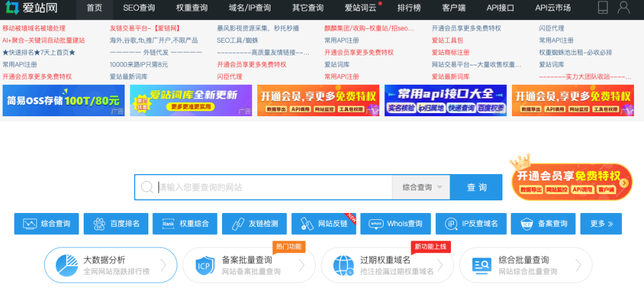Open the 排行榜 navigation item

409,8
